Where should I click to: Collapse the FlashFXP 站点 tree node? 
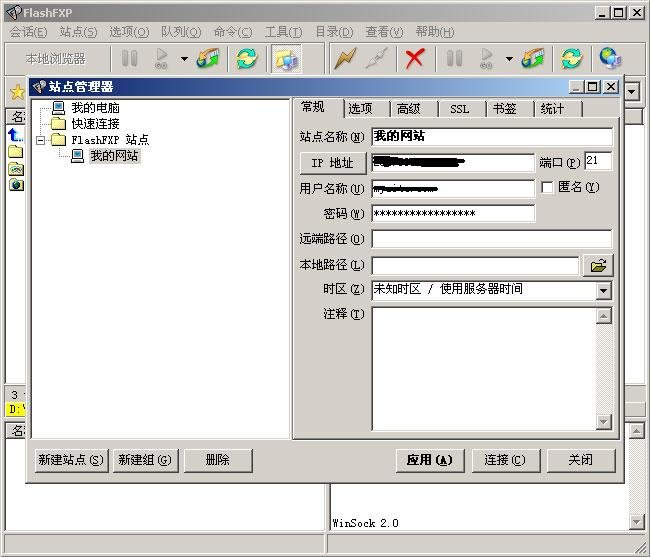41,140
